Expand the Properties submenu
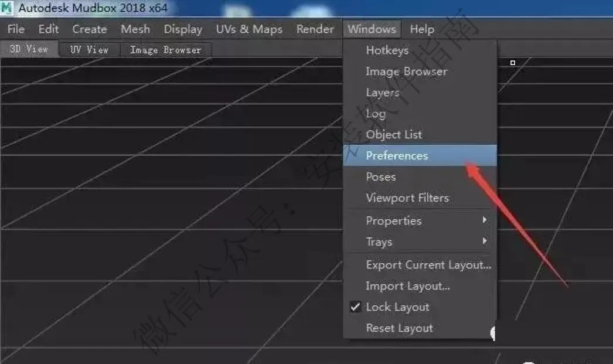The width and height of the screenshot is (613, 364). (420, 220)
